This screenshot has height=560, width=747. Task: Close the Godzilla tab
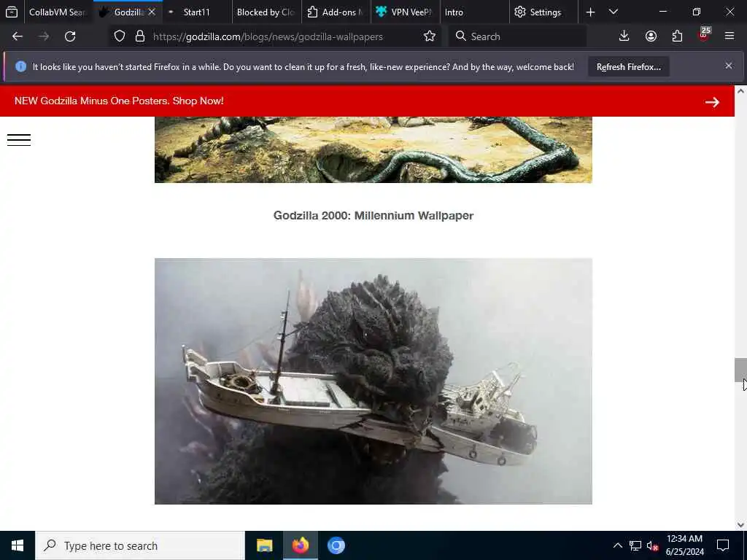pos(152,12)
